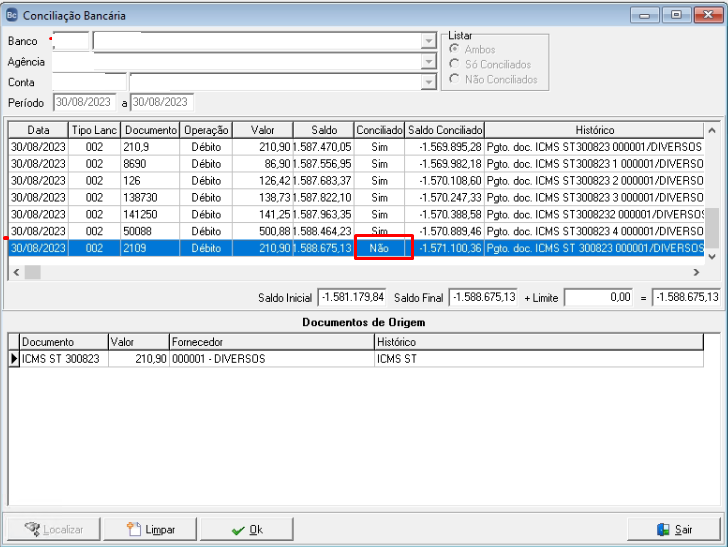Click the total balance field showing -1.588.675,13 after equals
This screenshot has height=547, width=728.
click(686, 297)
